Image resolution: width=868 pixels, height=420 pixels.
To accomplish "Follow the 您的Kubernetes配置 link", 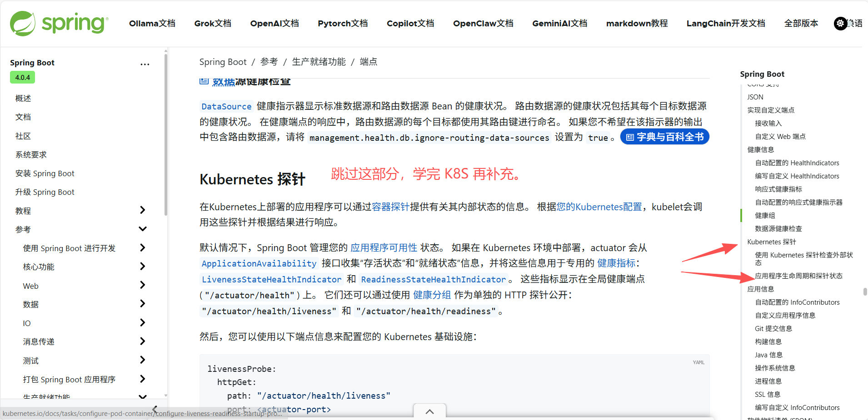I will [x=599, y=207].
